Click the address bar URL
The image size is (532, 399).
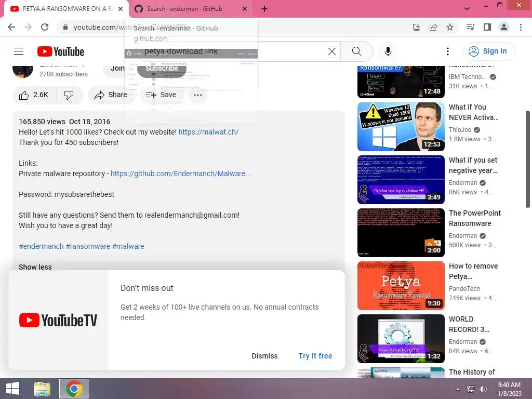click(131, 27)
